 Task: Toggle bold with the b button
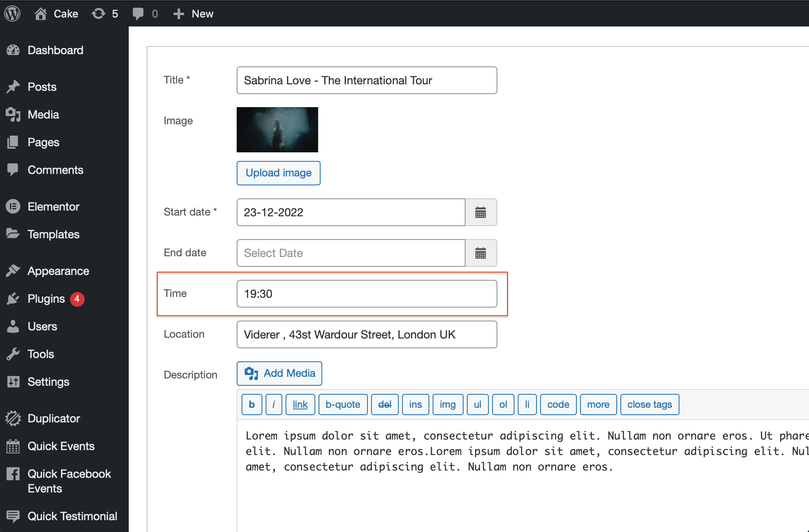click(252, 404)
